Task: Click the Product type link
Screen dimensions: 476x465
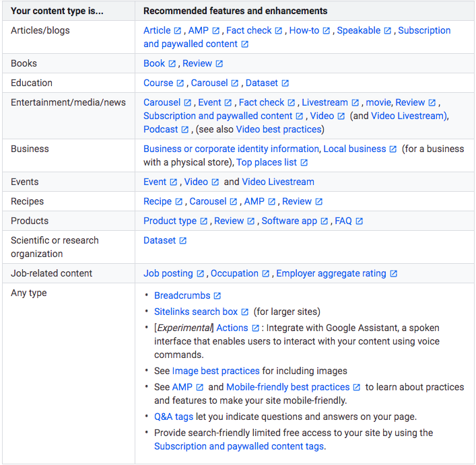Action: click(170, 221)
